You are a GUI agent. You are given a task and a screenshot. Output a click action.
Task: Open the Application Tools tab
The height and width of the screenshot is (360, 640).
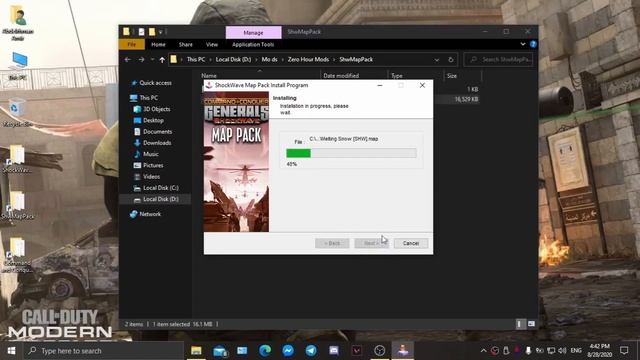(253, 44)
